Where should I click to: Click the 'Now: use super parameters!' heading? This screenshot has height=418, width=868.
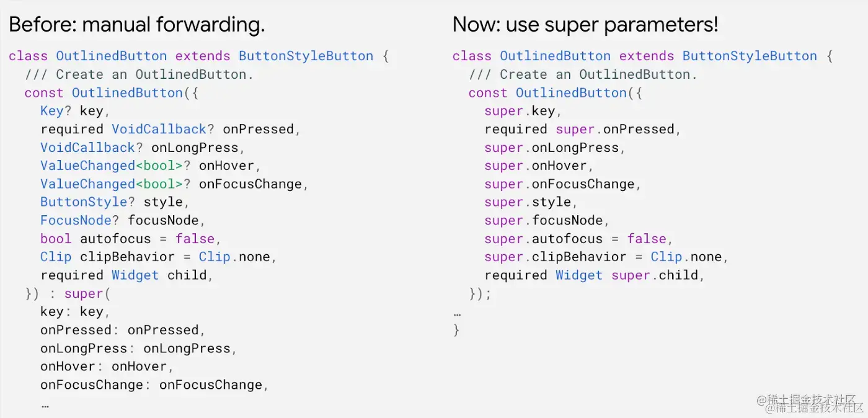pyautogui.click(x=585, y=24)
